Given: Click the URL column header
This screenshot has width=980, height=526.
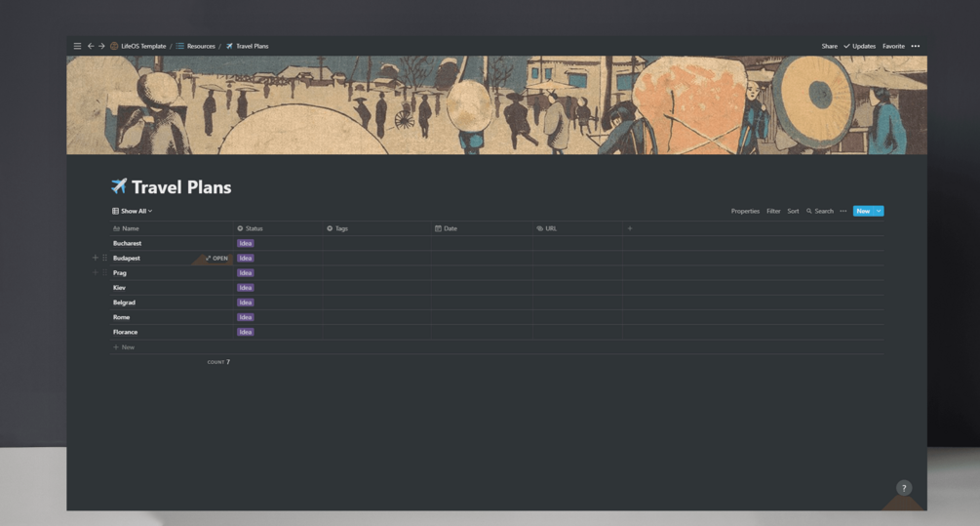Looking at the screenshot, I should 577,229.
